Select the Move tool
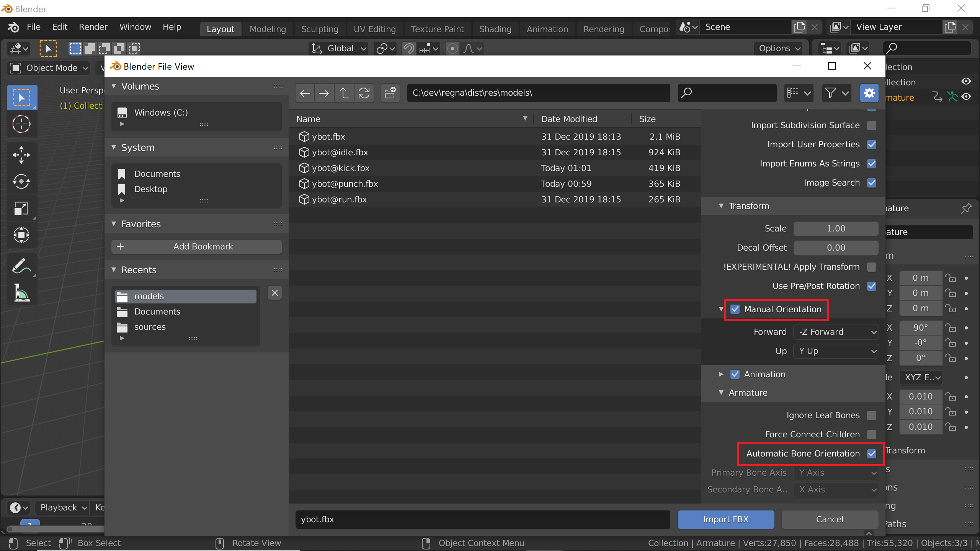Image resolution: width=980 pixels, height=551 pixels. pyautogui.click(x=21, y=155)
